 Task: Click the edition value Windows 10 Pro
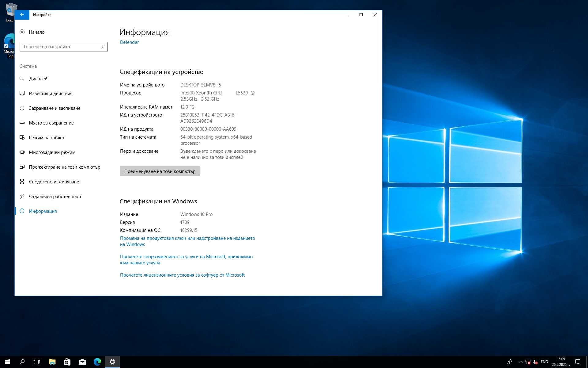point(196,214)
